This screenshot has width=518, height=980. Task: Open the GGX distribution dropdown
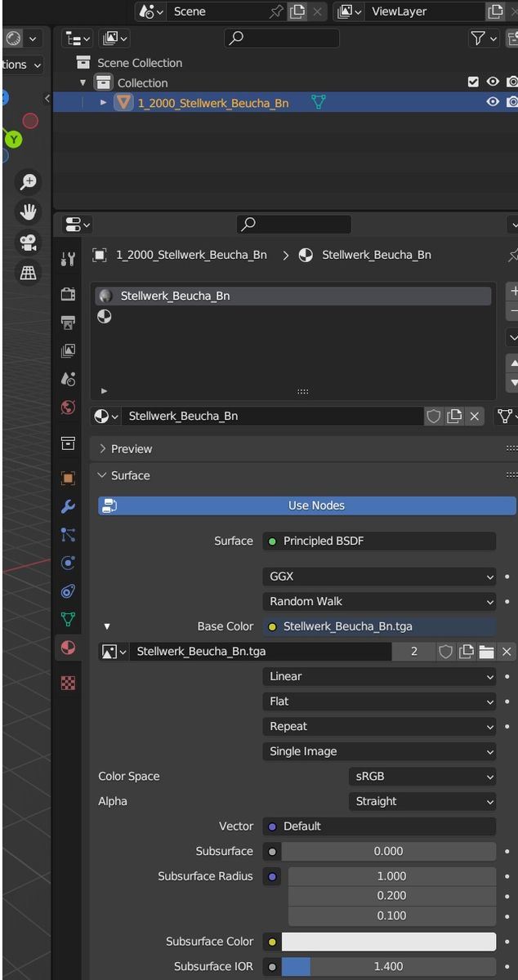(x=380, y=577)
